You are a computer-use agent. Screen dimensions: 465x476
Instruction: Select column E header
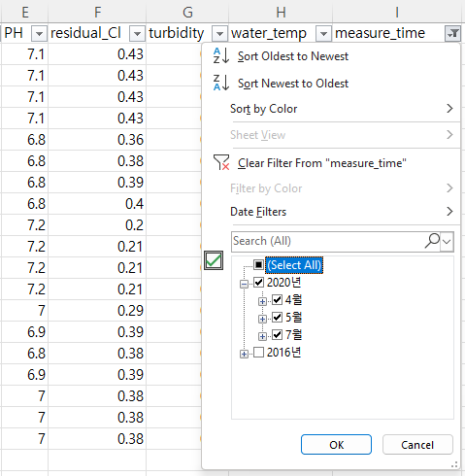click(24, 12)
